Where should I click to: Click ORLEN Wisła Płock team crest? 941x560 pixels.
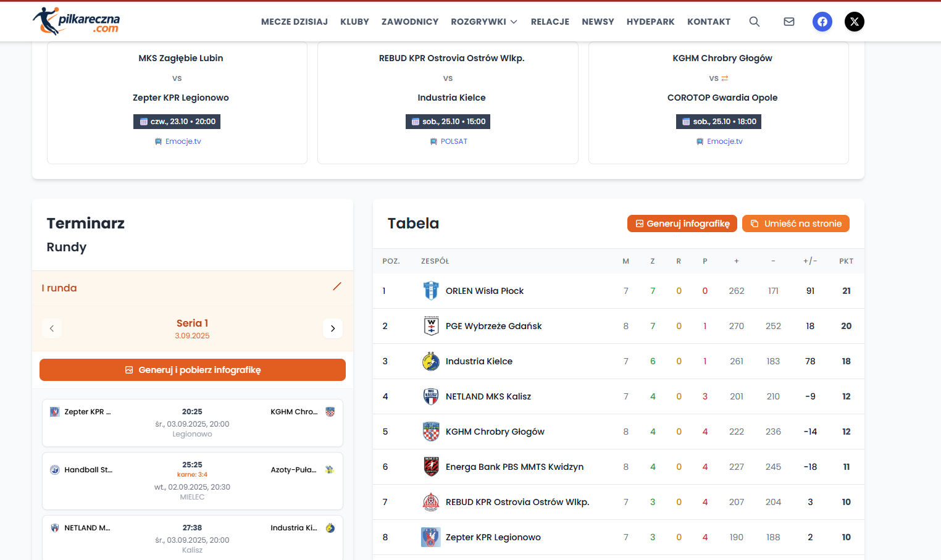pyautogui.click(x=430, y=291)
